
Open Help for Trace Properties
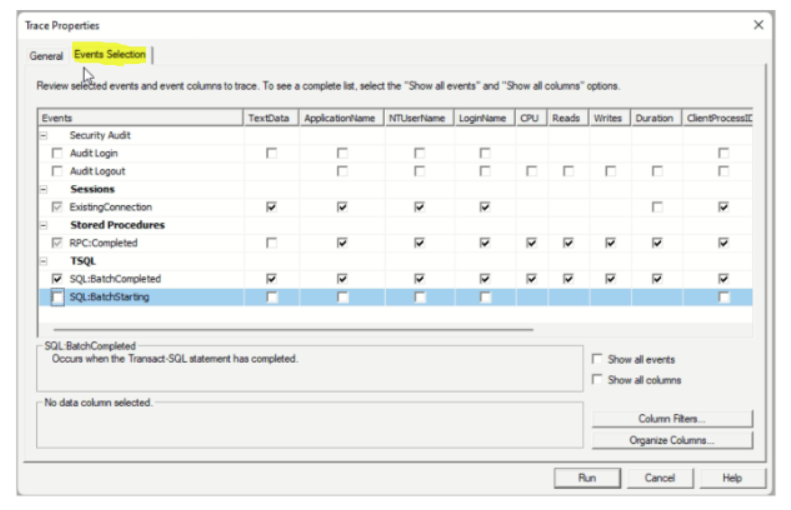(732, 478)
